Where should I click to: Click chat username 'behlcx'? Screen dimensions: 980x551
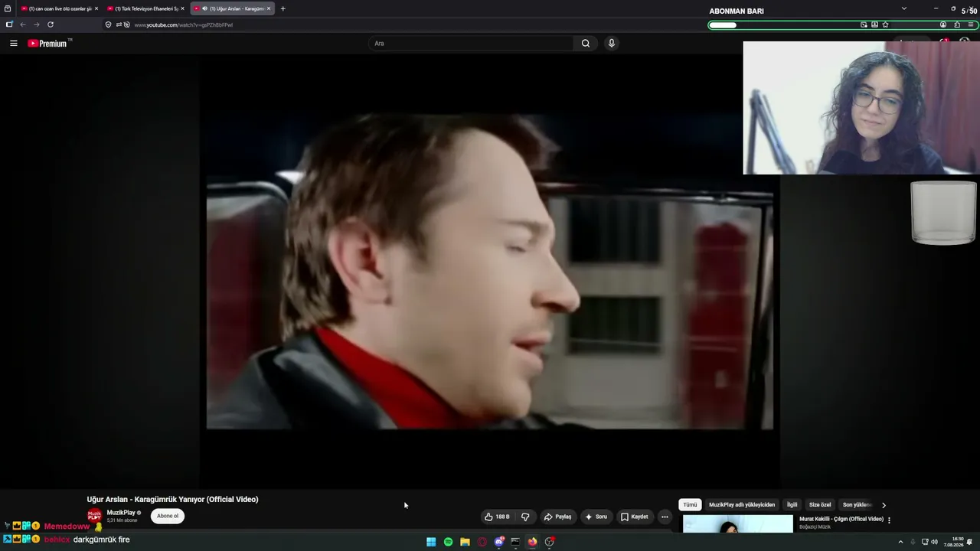(x=57, y=540)
